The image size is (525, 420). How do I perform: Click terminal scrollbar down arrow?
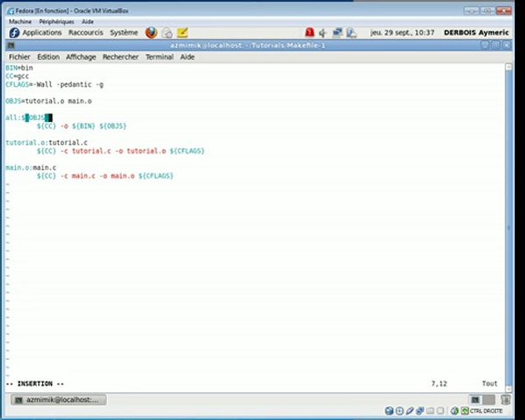tap(509, 389)
